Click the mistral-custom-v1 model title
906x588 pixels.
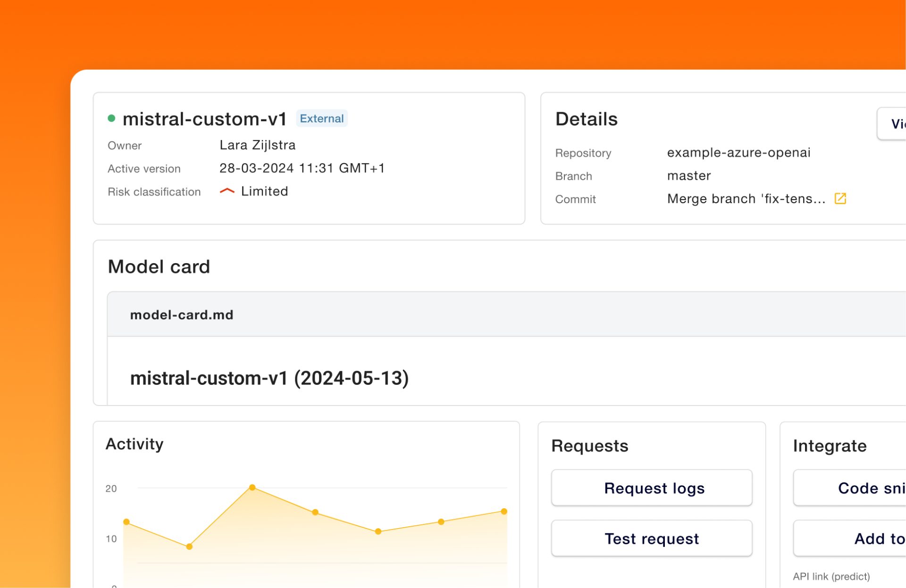(205, 119)
